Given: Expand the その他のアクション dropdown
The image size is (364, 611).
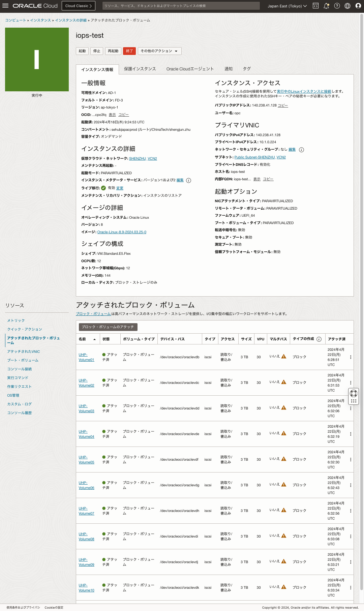Looking at the screenshot, I should tap(160, 51).
